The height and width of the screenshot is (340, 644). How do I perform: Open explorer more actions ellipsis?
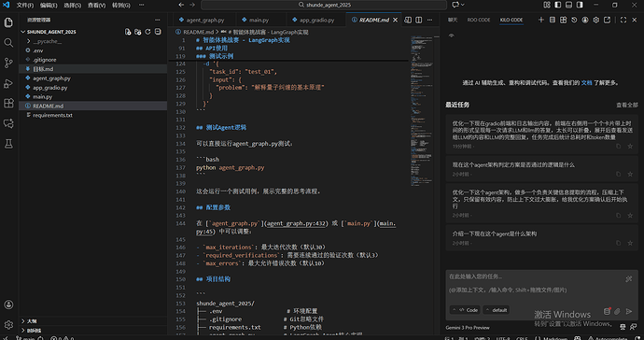(158, 20)
